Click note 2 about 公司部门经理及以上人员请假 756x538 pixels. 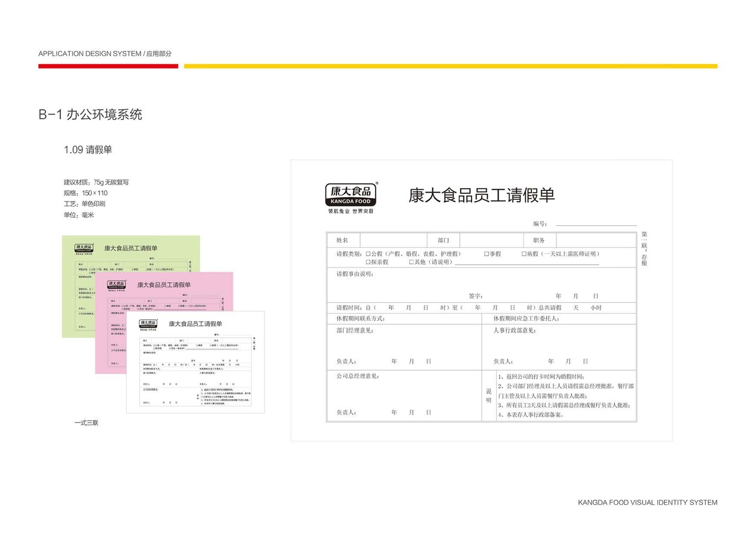pyautogui.click(x=566, y=391)
